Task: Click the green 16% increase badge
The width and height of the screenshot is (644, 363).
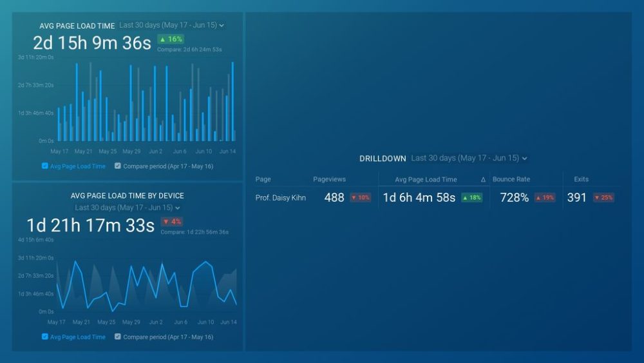Action: click(x=171, y=39)
